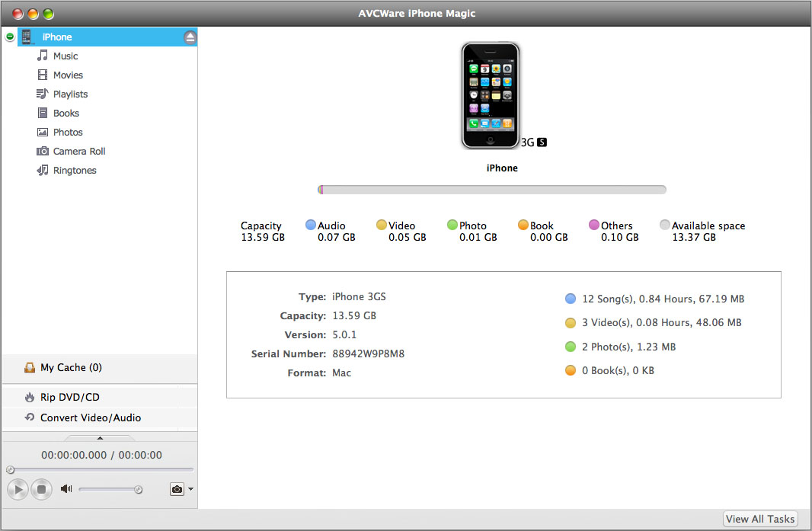Viewport: 812px width, 531px height.
Task: Open the Music category
Action: [66, 56]
